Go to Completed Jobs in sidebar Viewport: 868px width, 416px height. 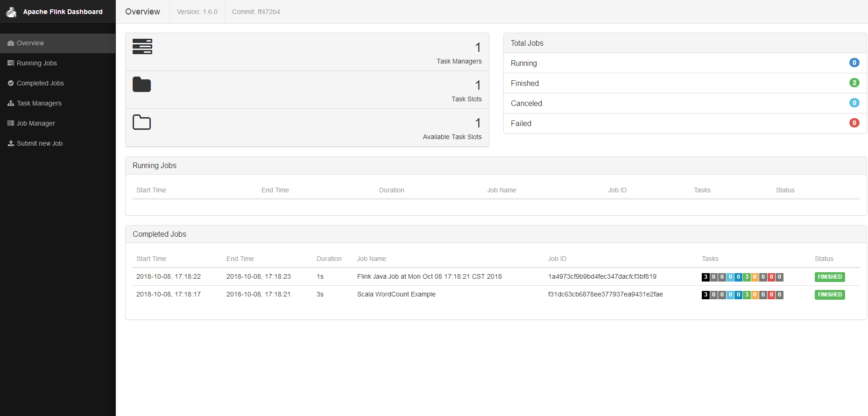tap(58, 83)
